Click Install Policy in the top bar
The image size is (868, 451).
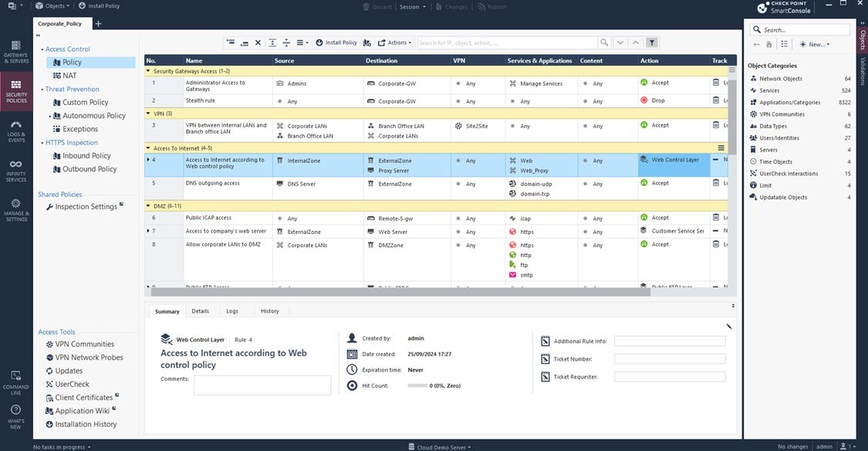(x=99, y=6)
